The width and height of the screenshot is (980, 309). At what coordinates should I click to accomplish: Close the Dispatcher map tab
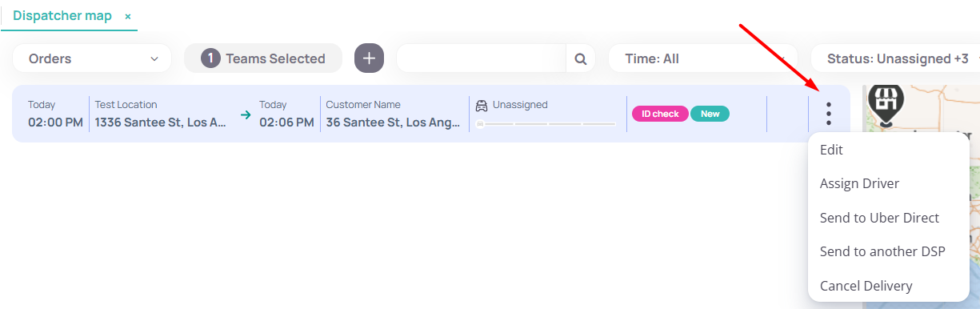tap(128, 16)
